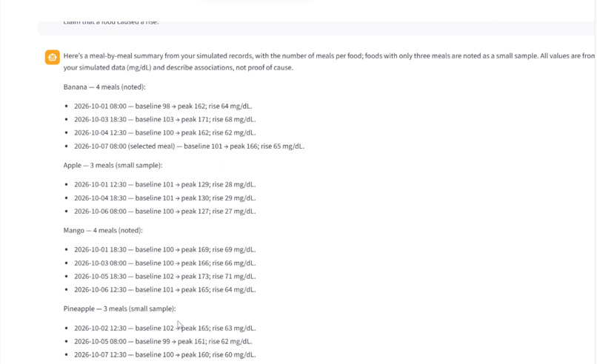Select the banana row '2026-10-03 18:30' with rise 68

pyautogui.click(x=165, y=119)
